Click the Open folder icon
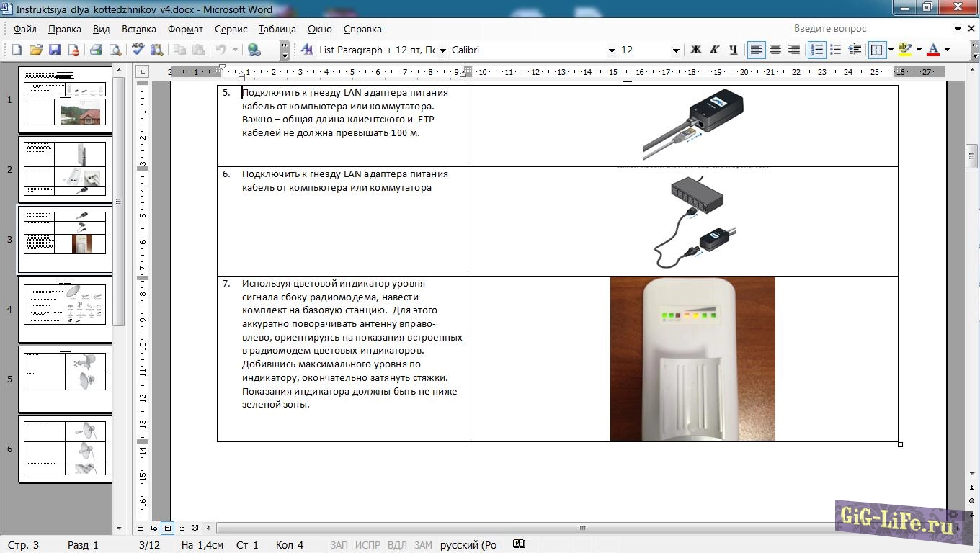 tap(35, 50)
